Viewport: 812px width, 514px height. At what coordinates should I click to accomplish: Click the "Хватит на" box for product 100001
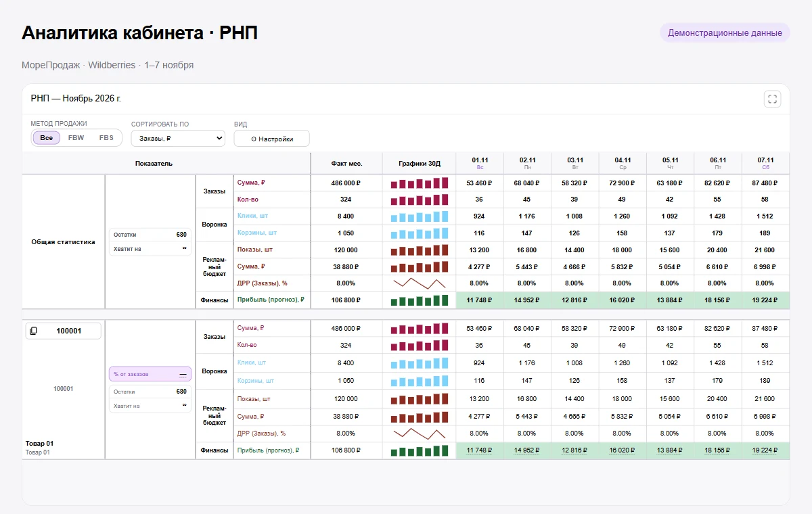150,406
